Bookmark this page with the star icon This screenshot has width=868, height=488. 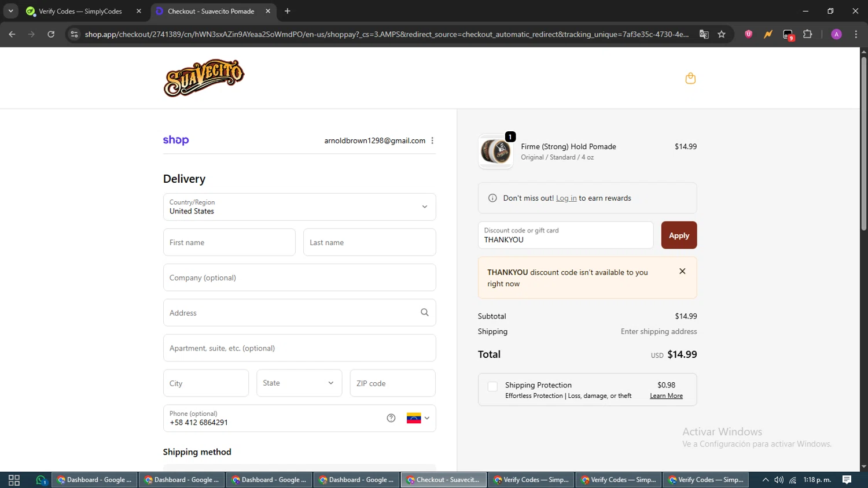point(722,34)
